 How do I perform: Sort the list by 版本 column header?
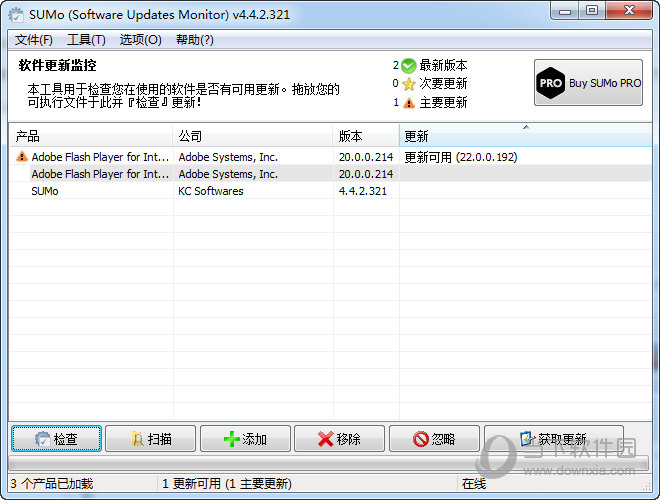coord(366,136)
